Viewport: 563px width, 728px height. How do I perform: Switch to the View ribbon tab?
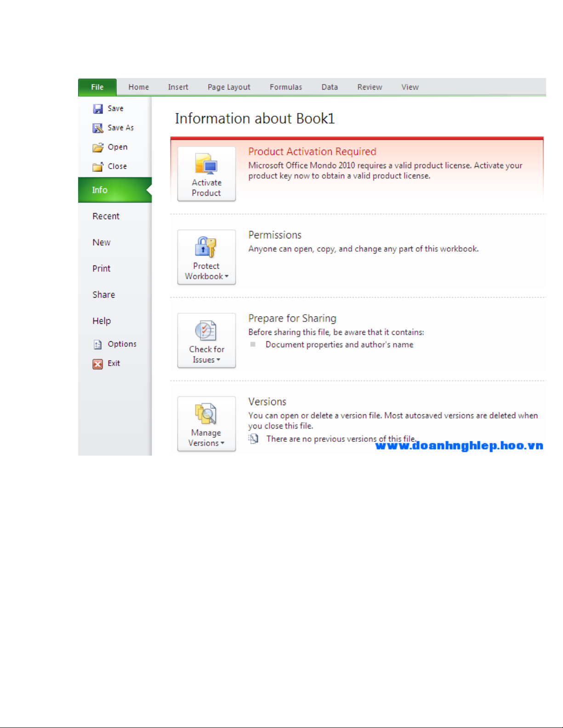(x=410, y=87)
